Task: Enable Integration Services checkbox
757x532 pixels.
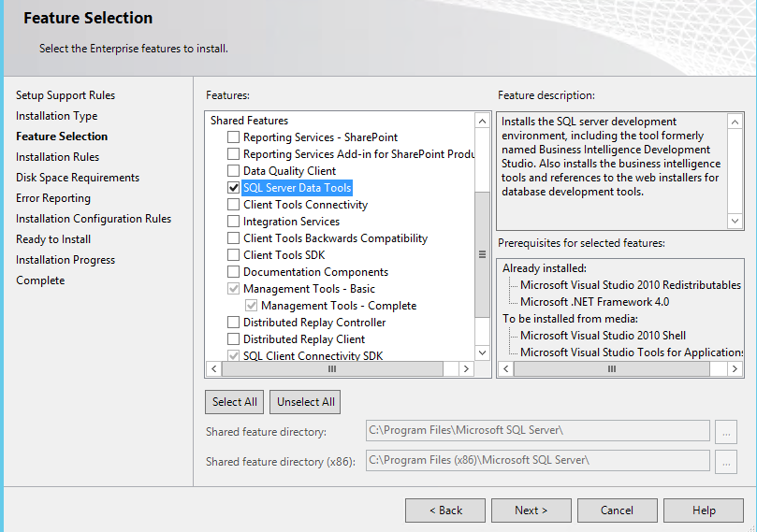Action: coord(233,222)
